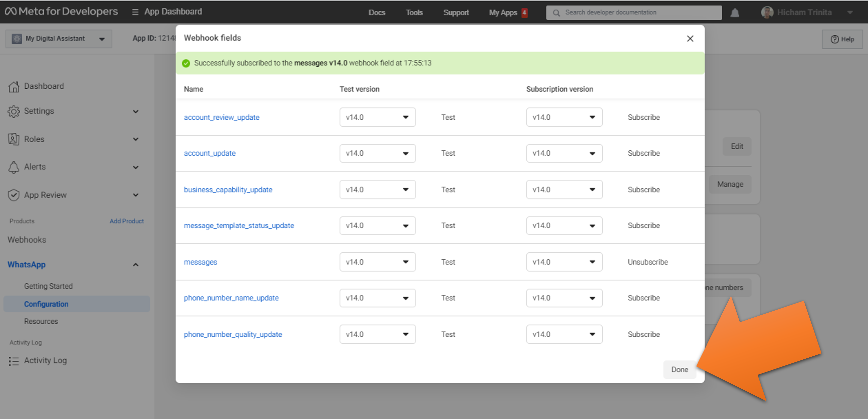The height and width of the screenshot is (419, 868).
Task: Click the Settings gear icon in sidebar
Action: pos(13,111)
